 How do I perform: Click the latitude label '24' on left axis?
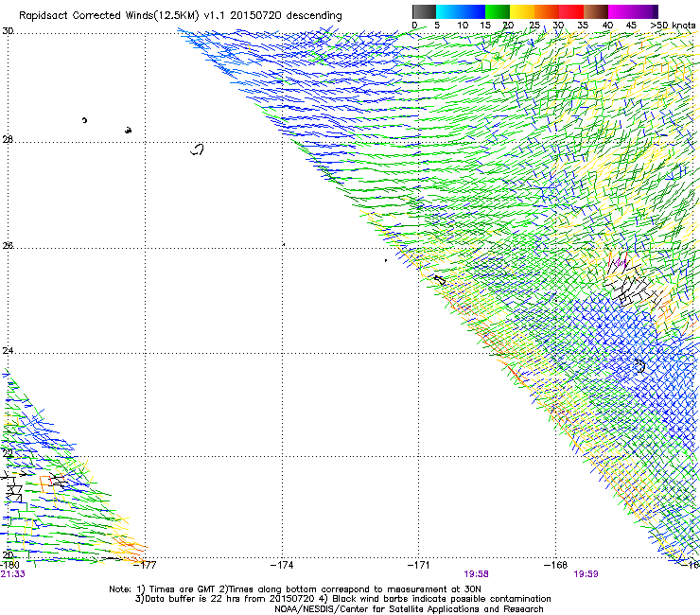pyautogui.click(x=8, y=351)
